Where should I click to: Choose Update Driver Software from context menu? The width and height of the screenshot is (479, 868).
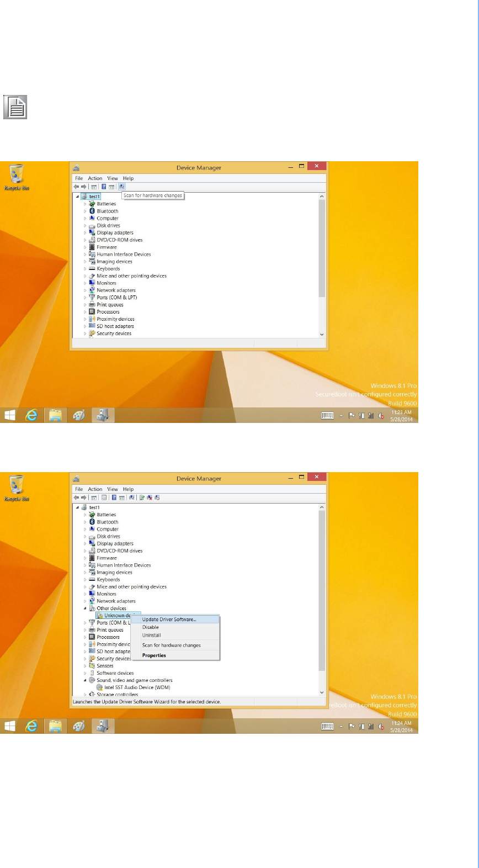[175, 620]
